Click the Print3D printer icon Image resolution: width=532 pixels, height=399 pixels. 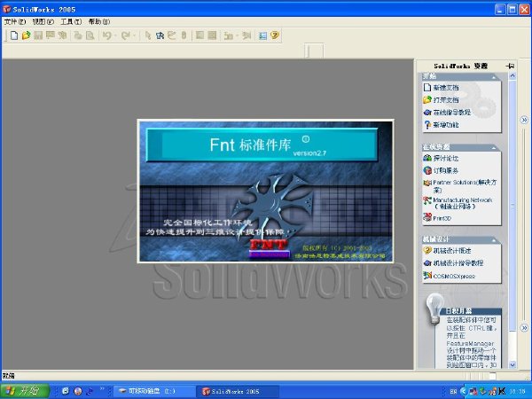426,217
